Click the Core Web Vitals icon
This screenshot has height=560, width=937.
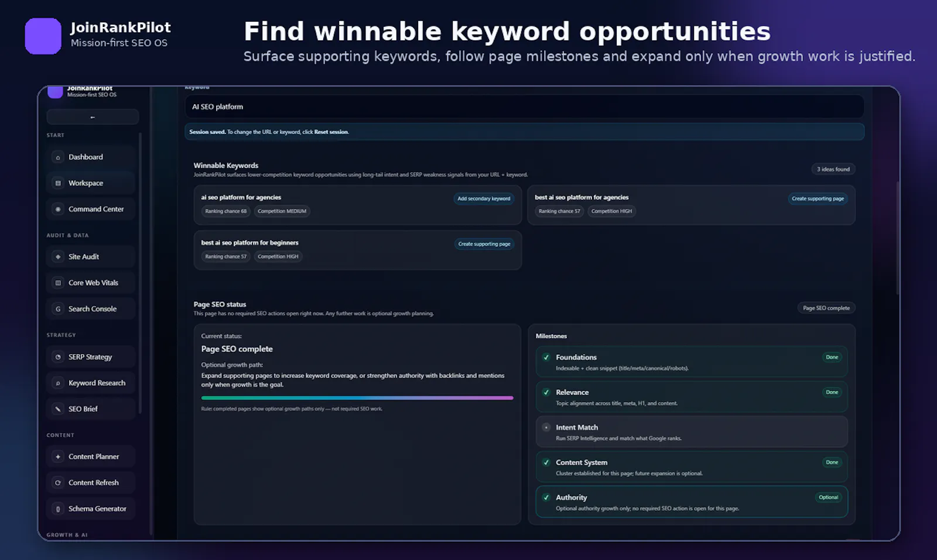click(x=58, y=283)
